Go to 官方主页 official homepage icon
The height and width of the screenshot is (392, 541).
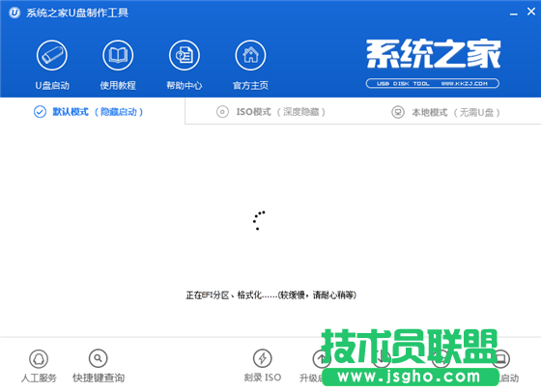tap(250, 55)
